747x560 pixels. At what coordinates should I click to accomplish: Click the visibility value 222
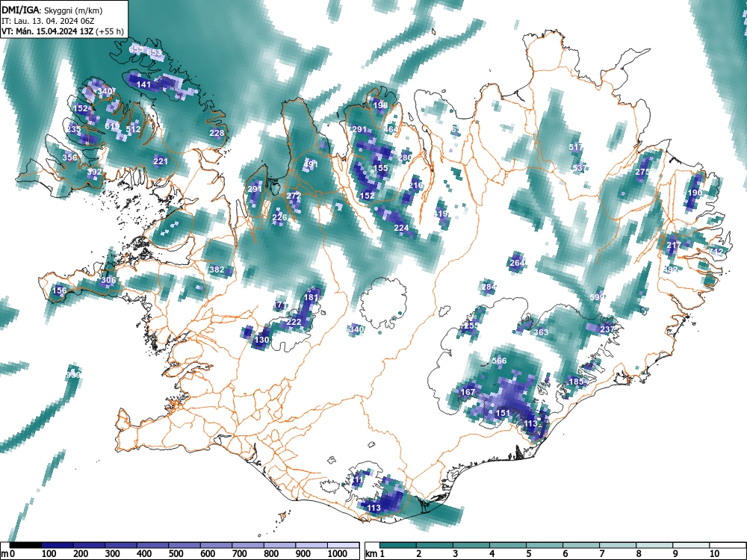294,322
